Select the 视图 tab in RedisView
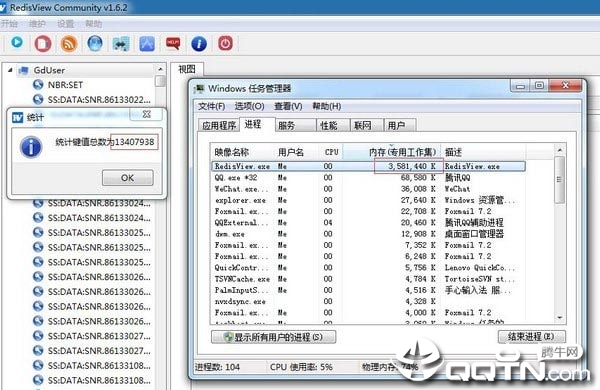This screenshot has width=600, height=390. [x=187, y=69]
